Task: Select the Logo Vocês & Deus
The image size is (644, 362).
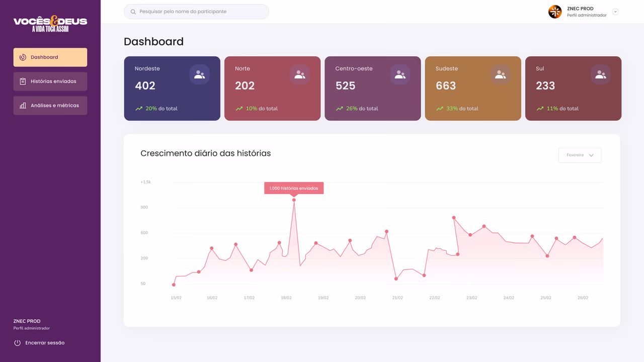Action: (50, 23)
